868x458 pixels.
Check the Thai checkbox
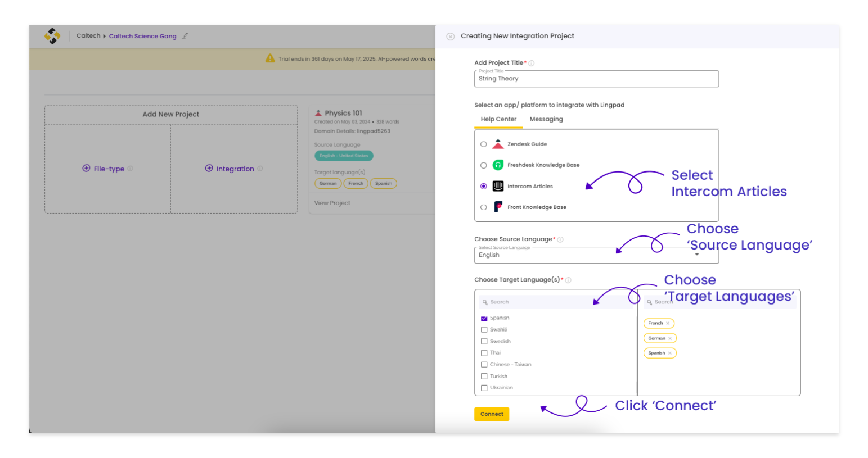click(x=484, y=353)
